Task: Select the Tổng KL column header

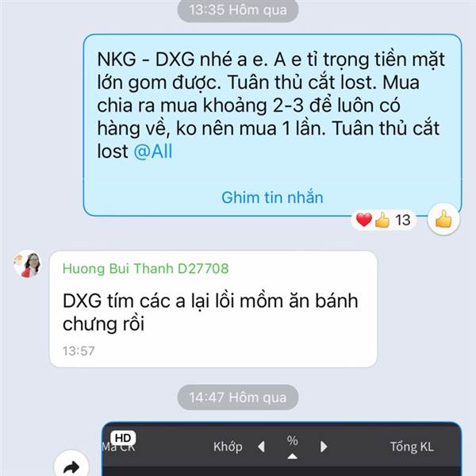Action: click(x=412, y=447)
